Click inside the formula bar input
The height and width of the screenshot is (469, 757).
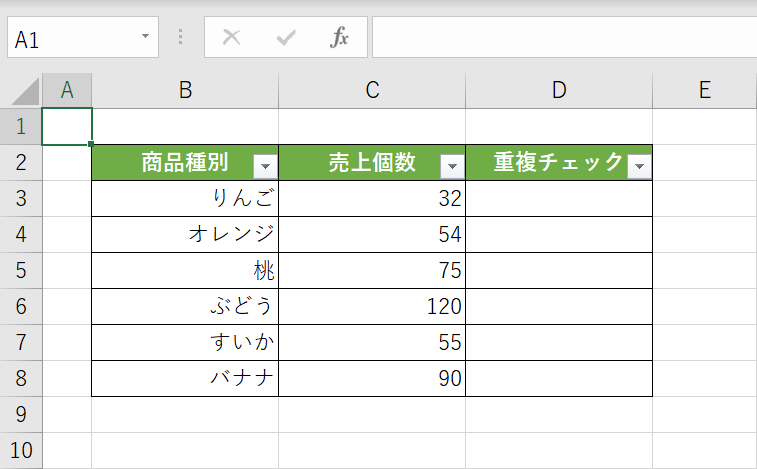point(560,38)
